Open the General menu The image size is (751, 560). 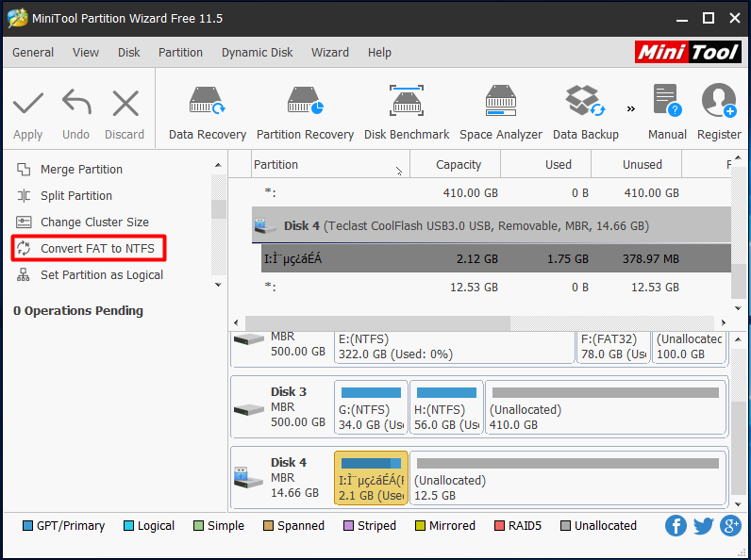33,52
